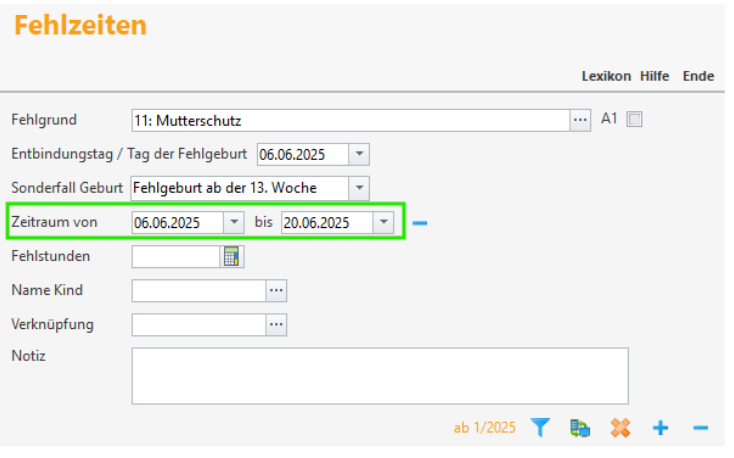This screenshot has width=734, height=458.
Task: Click the copy records icon beside filter
Action: pyautogui.click(x=580, y=428)
